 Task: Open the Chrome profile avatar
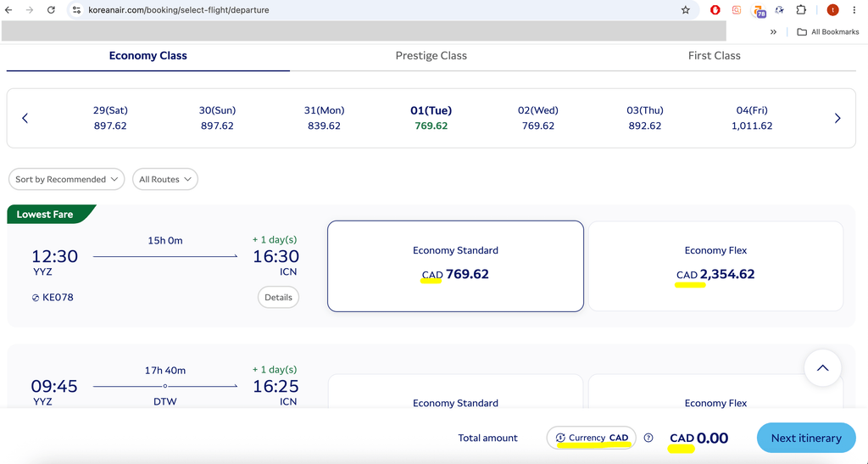[832, 10]
